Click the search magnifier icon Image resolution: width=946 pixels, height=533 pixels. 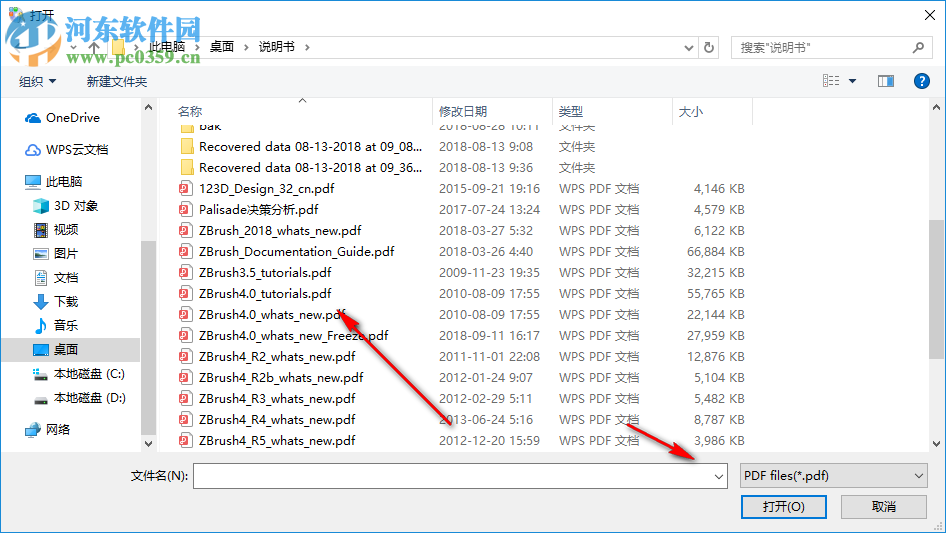click(x=918, y=47)
